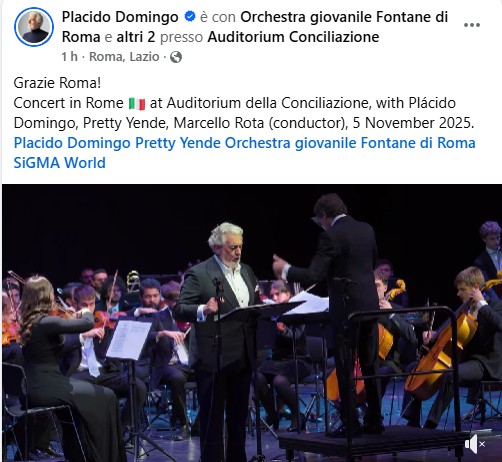Open the Placido Domingo name link in header
The image size is (502, 462).
[120, 17]
